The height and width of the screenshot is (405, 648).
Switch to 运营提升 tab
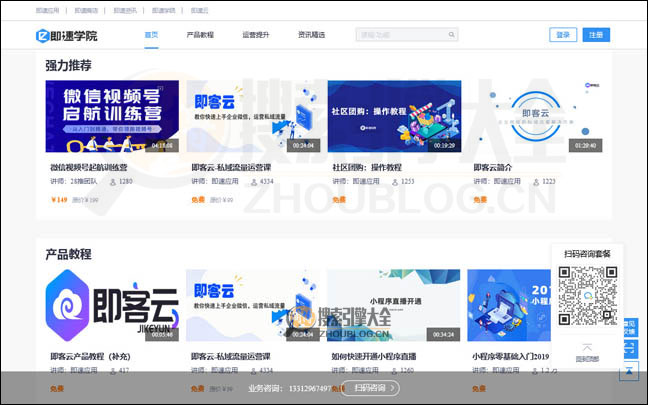pos(256,35)
